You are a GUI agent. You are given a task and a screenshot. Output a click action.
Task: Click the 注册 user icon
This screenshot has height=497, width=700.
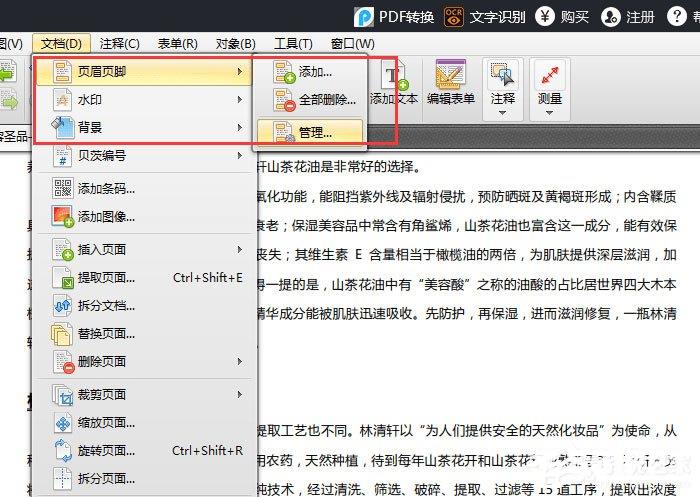610,17
